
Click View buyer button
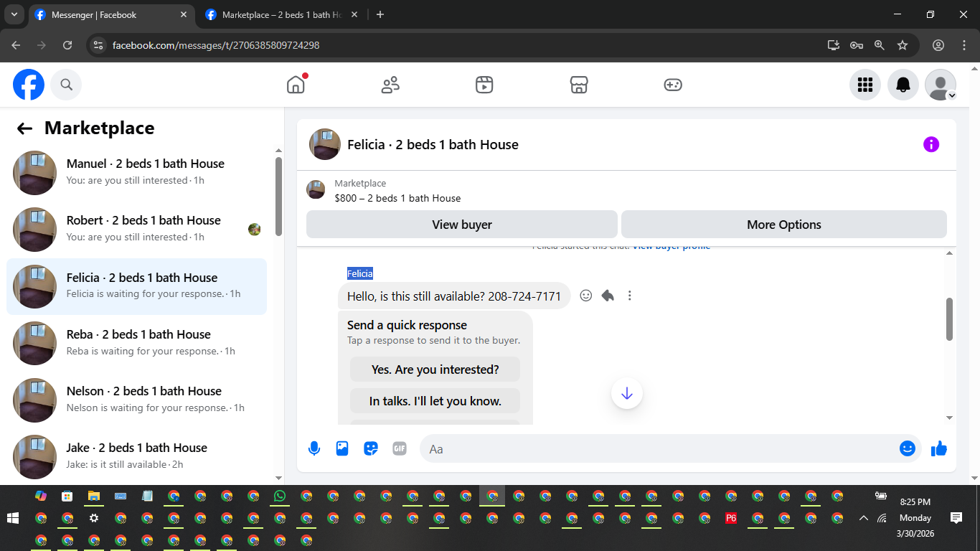point(462,225)
